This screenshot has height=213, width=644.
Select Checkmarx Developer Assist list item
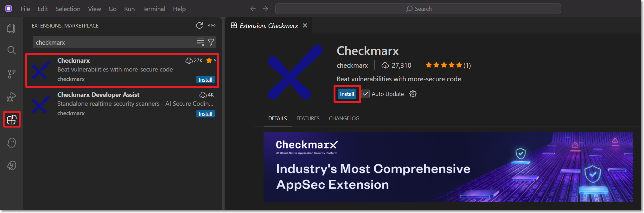[123, 104]
